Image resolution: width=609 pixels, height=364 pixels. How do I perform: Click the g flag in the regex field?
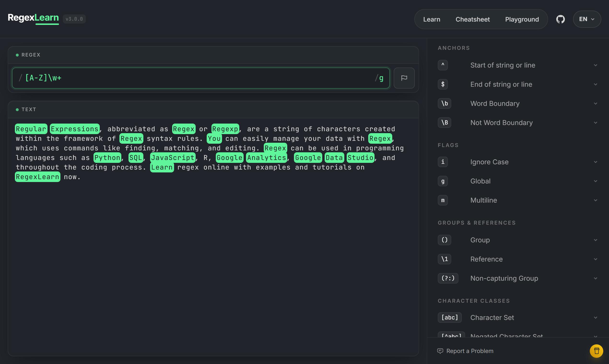(381, 78)
